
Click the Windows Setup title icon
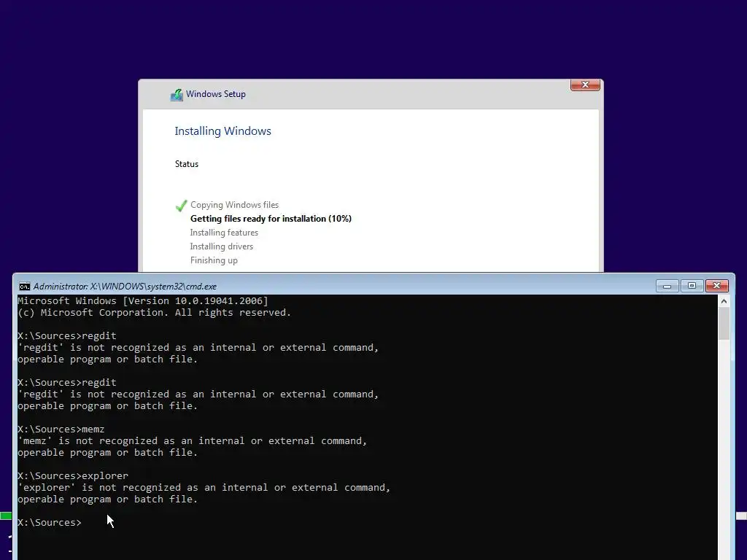[x=177, y=95]
